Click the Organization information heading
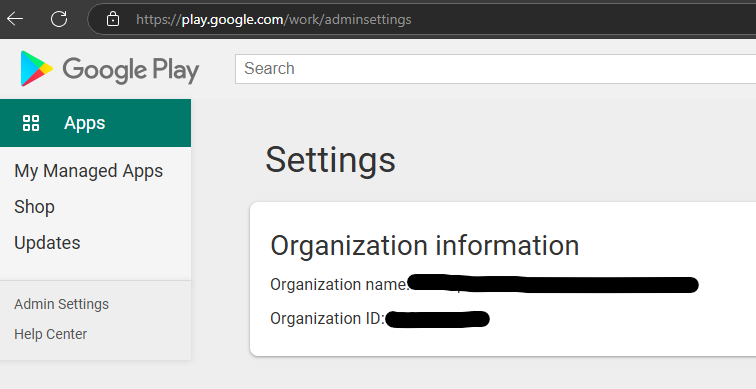Image resolution: width=756 pixels, height=389 pixels. click(424, 245)
